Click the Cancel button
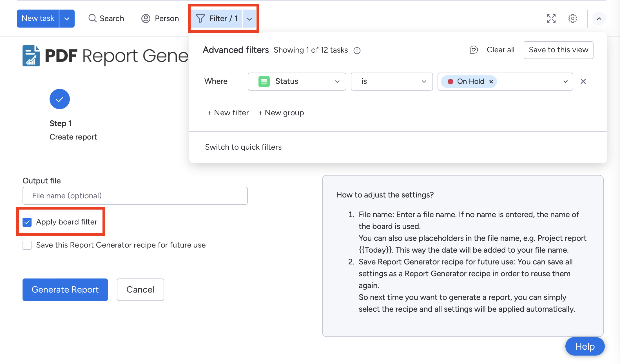Image resolution: width=620 pixels, height=364 pixels. coord(140,290)
